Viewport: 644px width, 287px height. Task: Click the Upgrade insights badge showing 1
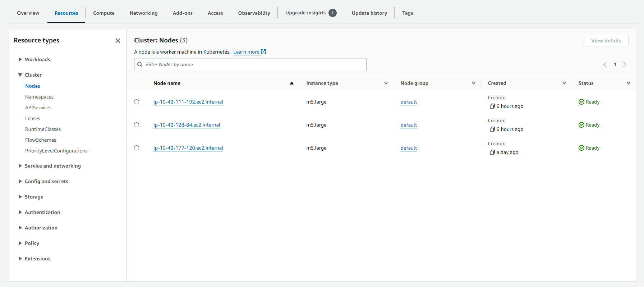[x=333, y=13]
